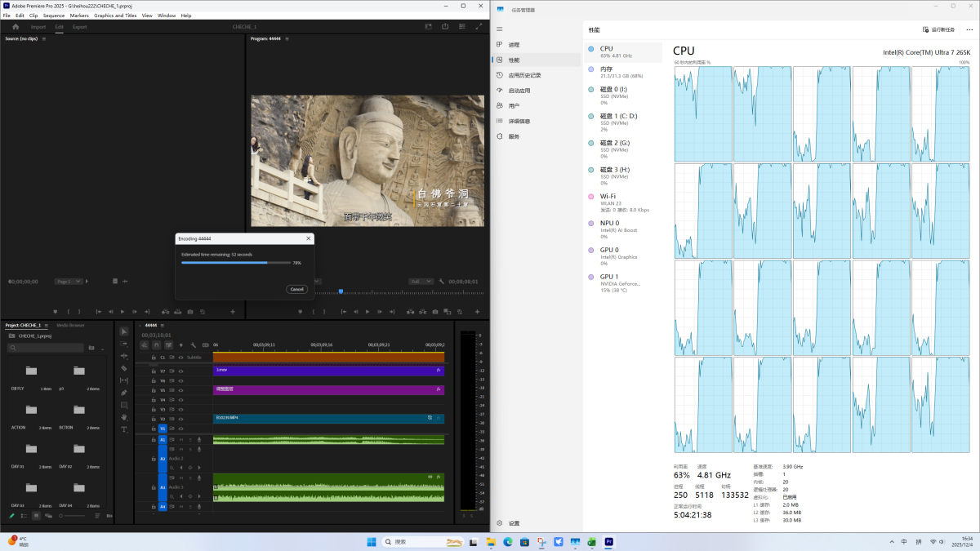Expand the Task Manager hamburger navigation menu
The image size is (980, 551).
pyautogui.click(x=500, y=29)
